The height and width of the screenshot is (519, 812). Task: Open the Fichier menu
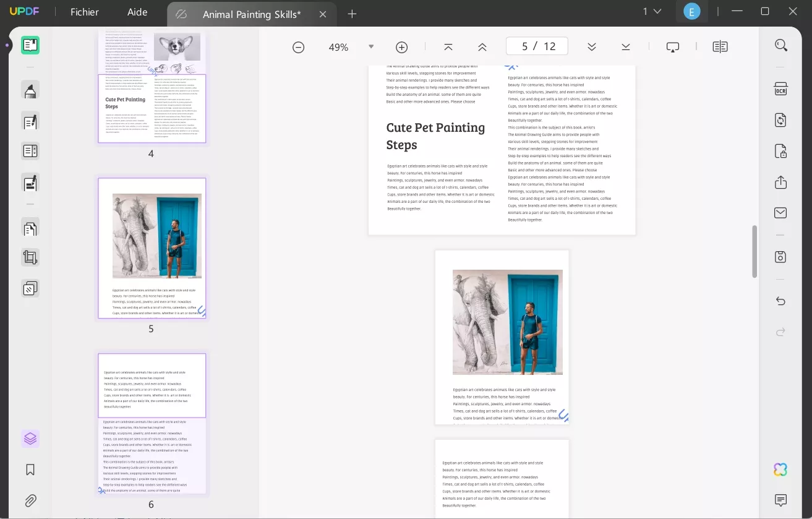click(x=85, y=12)
